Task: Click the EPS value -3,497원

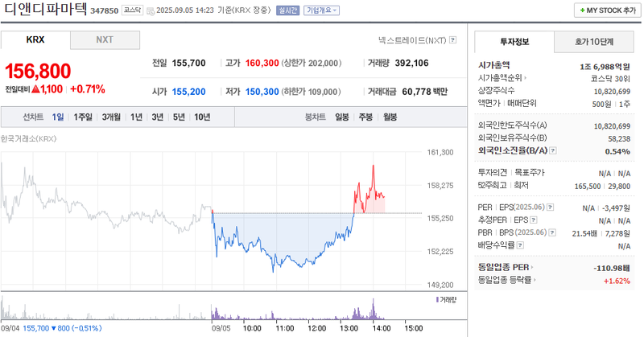Action: 616,208
